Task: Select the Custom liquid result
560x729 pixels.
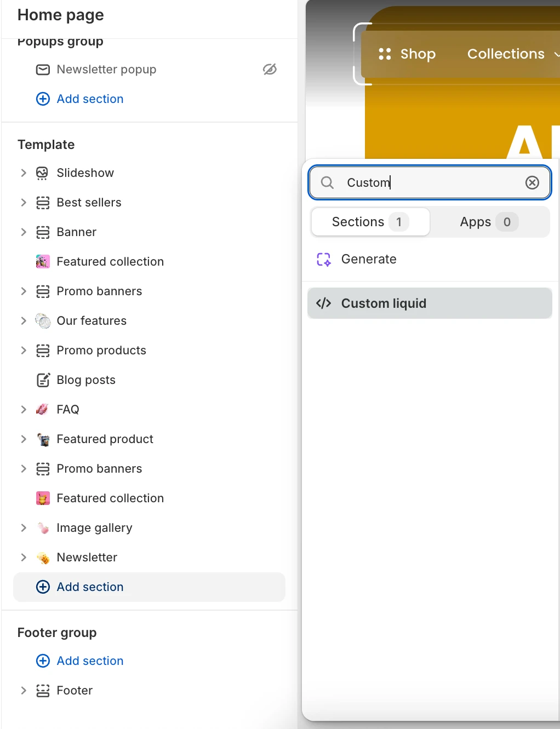Action: click(430, 303)
